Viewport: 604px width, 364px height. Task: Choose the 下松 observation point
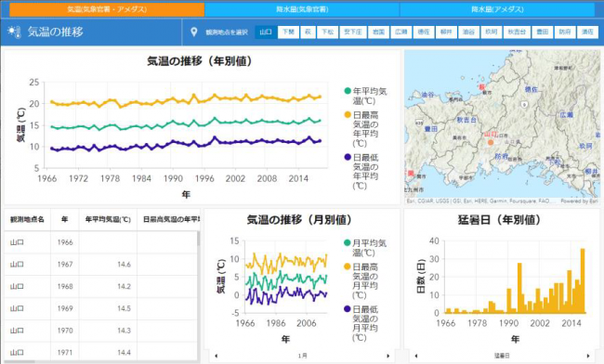(327, 32)
